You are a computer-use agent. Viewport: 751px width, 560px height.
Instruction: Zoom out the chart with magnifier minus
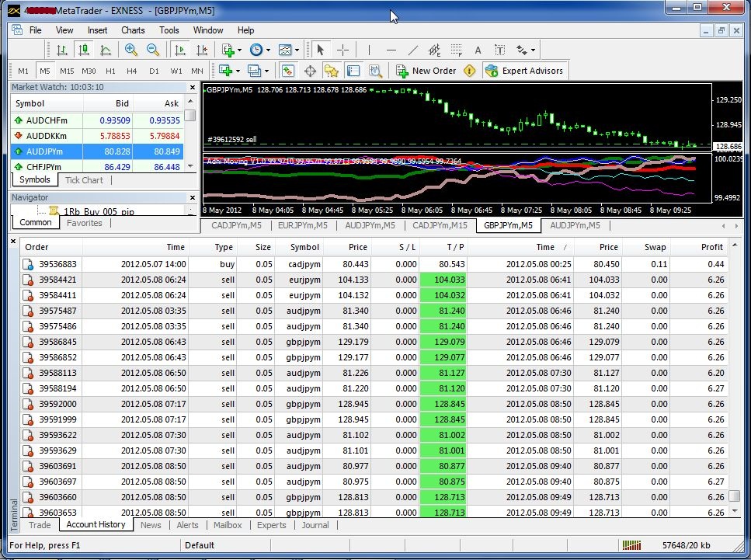[153, 50]
